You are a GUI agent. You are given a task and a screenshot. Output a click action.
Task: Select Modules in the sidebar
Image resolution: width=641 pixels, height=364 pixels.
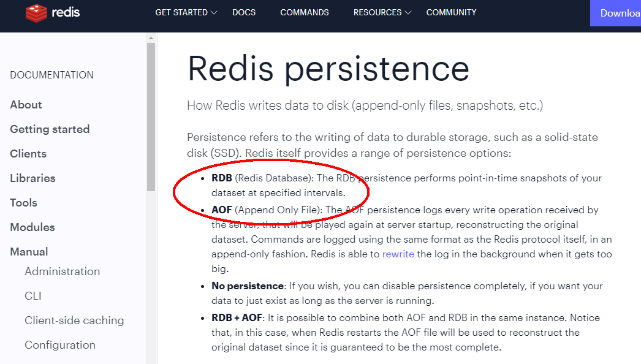pyautogui.click(x=32, y=227)
